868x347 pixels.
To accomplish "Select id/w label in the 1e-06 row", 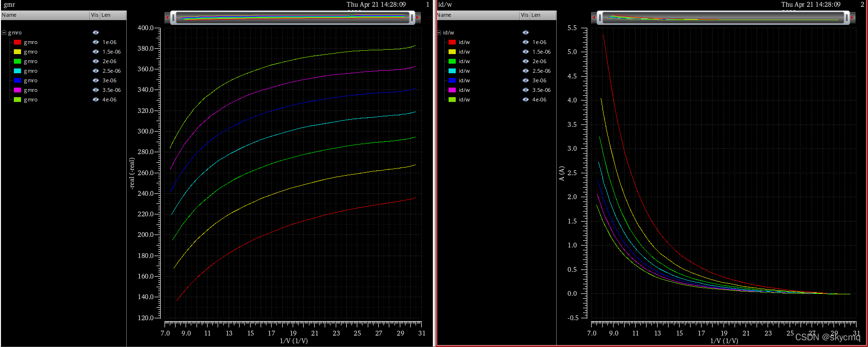I will 464,42.
